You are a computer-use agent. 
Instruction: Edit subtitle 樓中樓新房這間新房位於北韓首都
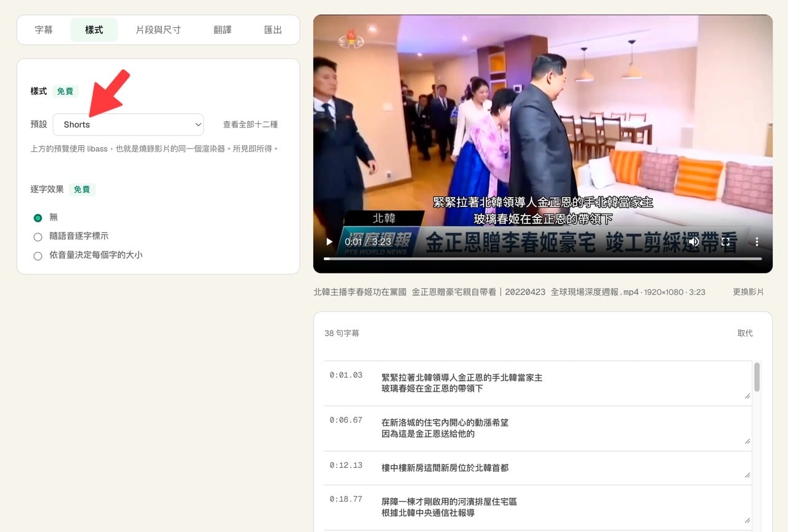point(564,468)
